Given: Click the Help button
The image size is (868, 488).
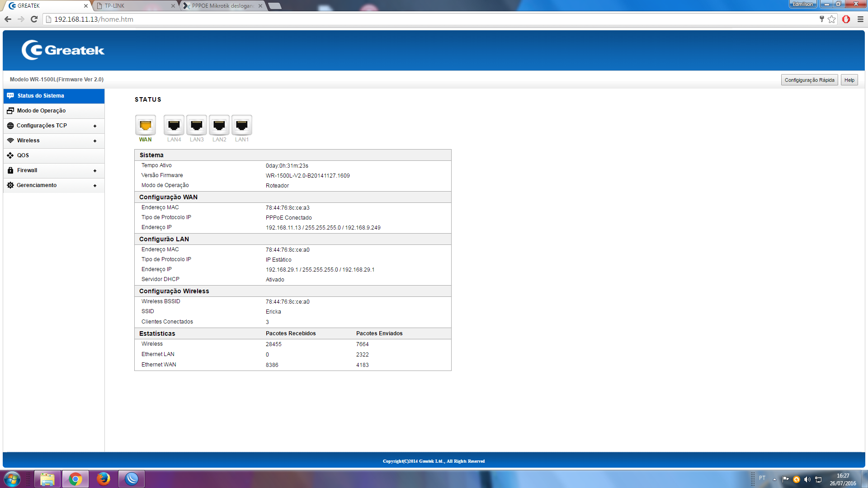Looking at the screenshot, I should point(849,80).
